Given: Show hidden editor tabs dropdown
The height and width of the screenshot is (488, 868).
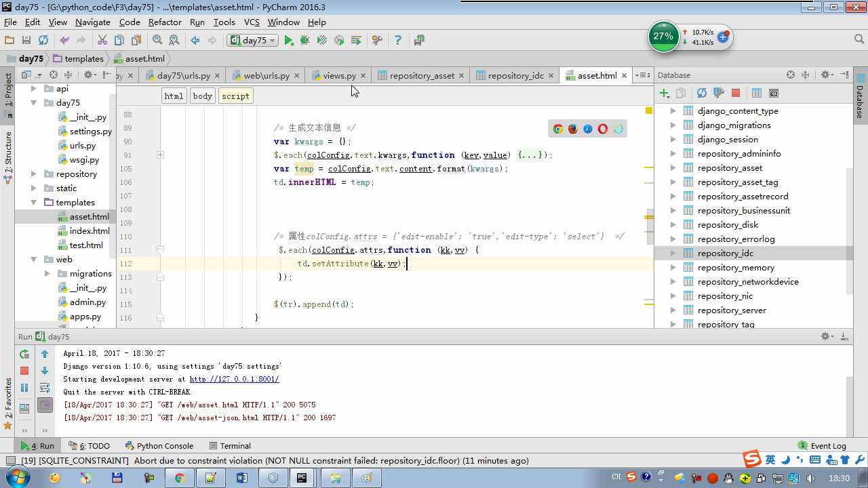Looking at the screenshot, I should [644, 75].
